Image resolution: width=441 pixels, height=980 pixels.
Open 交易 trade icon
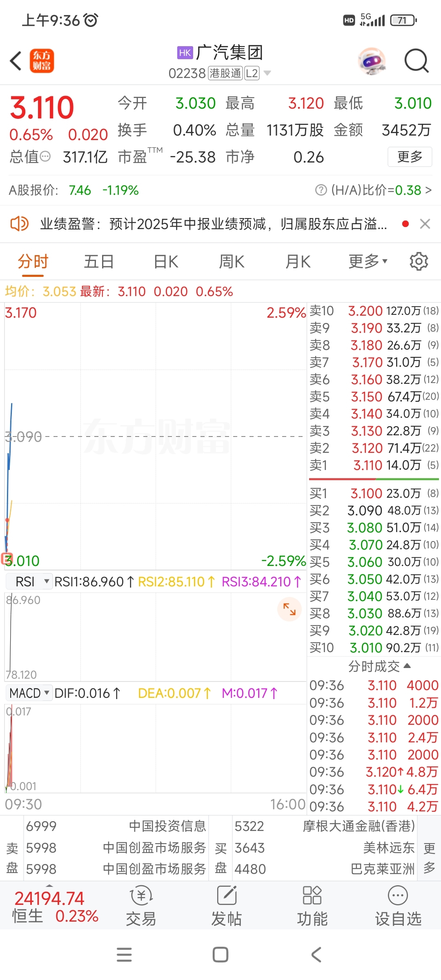click(141, 906)
